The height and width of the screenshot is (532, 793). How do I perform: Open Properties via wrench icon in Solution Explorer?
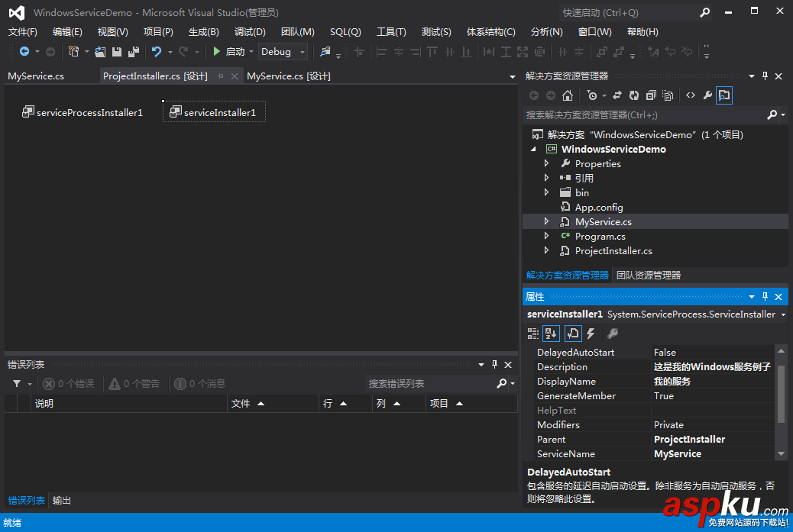coord(707,95)
